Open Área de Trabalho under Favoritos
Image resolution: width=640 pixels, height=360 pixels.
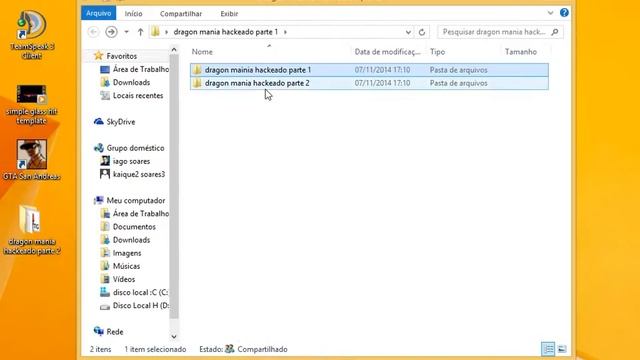pyautogui.click(x=140, y=69)
